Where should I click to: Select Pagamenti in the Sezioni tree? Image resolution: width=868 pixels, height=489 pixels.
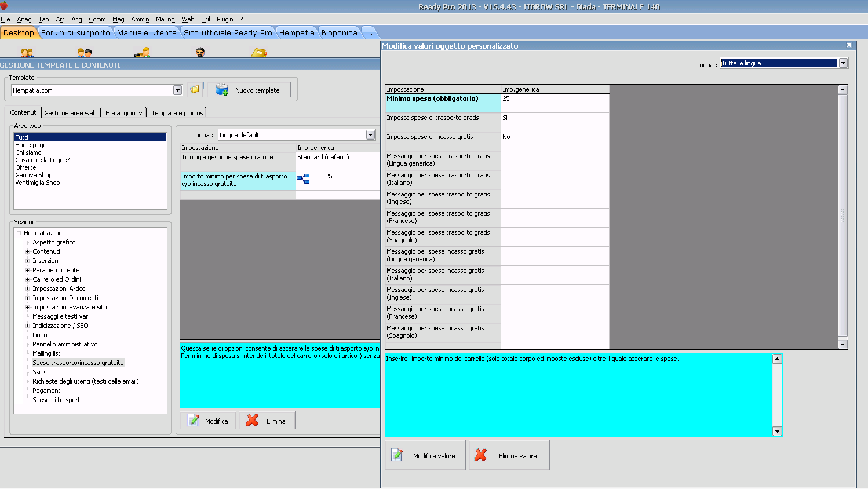click(x=47, y=391)
